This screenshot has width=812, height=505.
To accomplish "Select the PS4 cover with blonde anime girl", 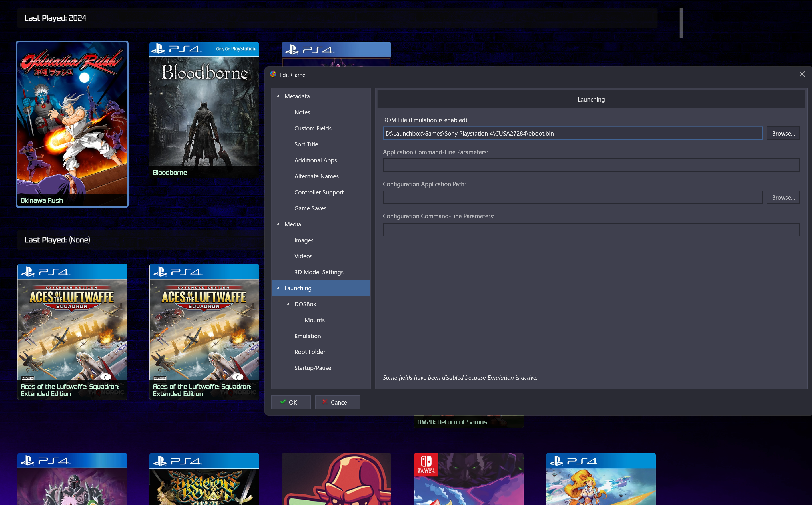I will [x=601, y=479].
